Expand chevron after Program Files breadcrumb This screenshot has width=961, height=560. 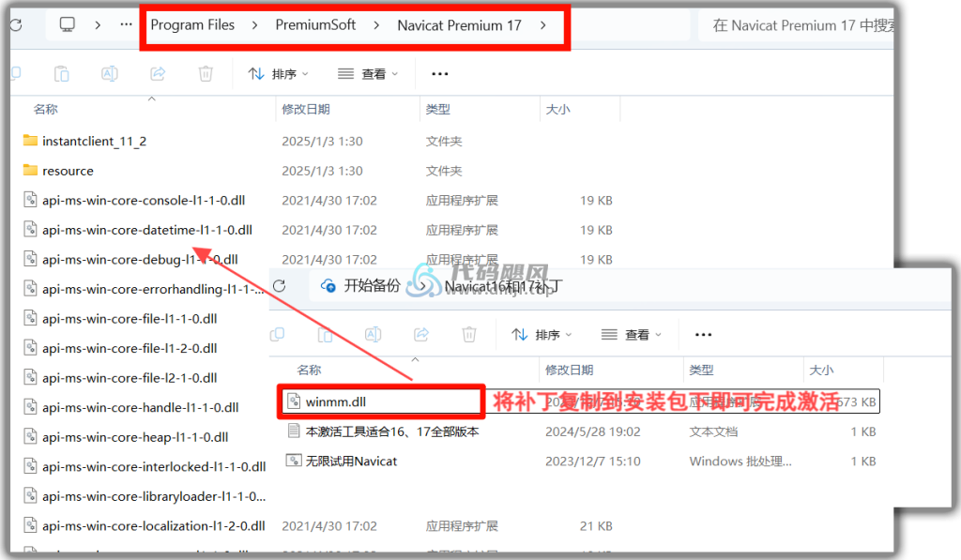pos(254,25)
